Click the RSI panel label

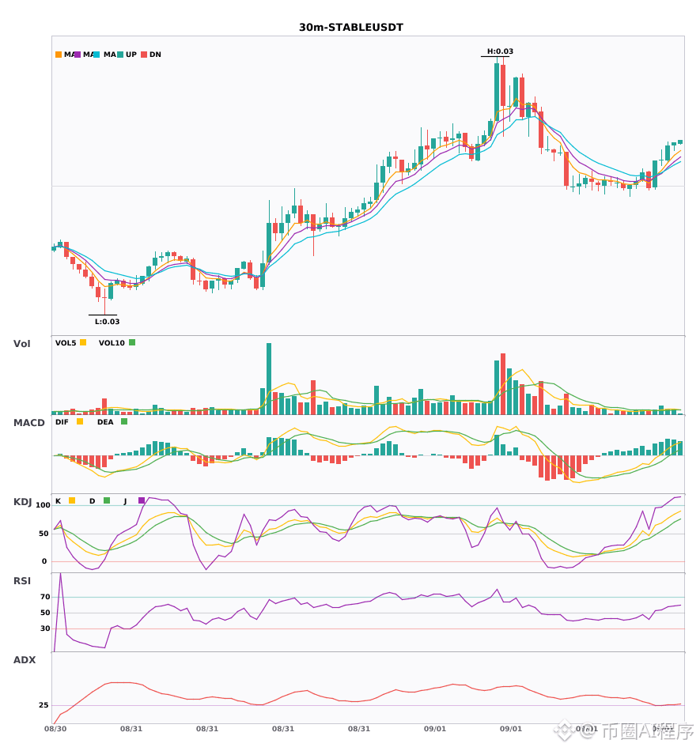coord(22,581)
